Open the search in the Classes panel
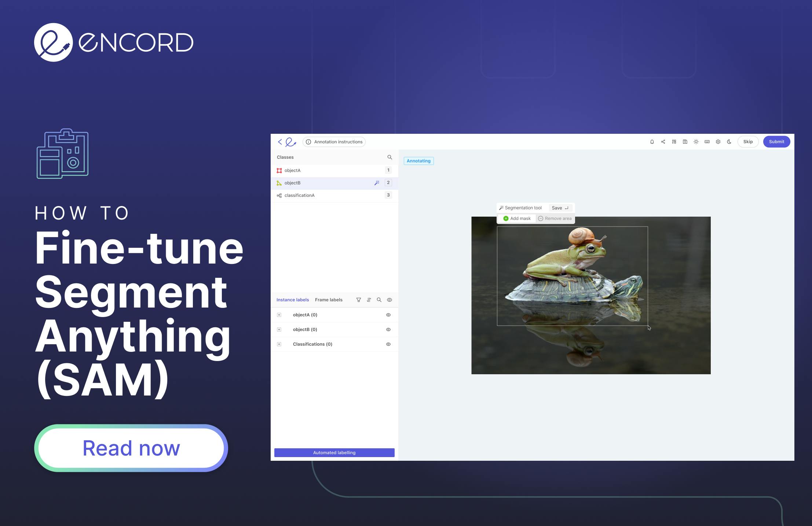This screenshot has width=812, height=526. pyautogui.click(x=389, y=157)
